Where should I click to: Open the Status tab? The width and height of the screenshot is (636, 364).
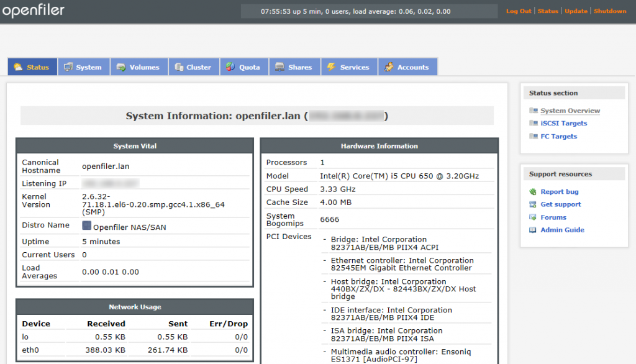(x=32, y=67)
